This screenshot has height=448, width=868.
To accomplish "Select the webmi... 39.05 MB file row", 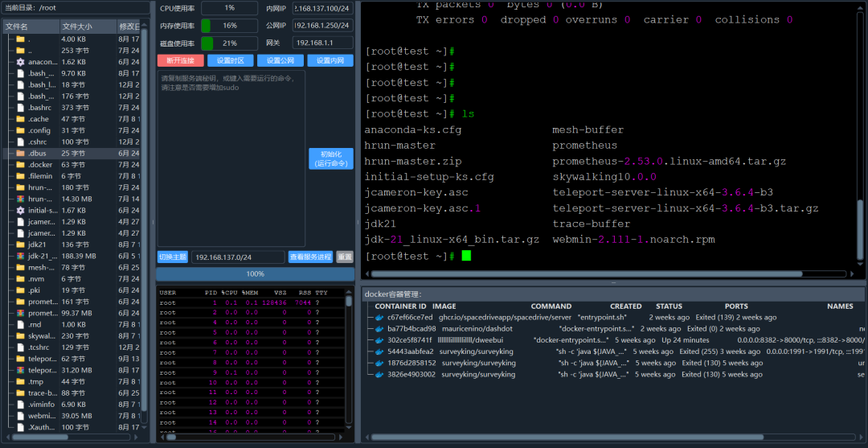I will 72,415.
